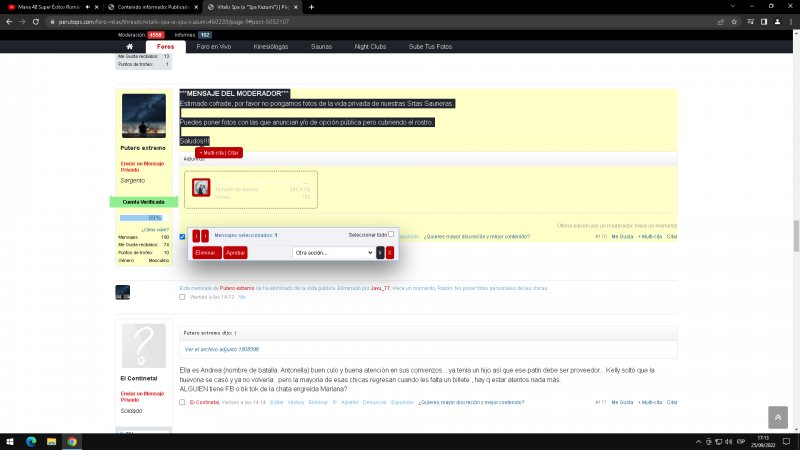Open the 'Otra acción...' dropdown

pyautogui.click(x=332, y=253)
